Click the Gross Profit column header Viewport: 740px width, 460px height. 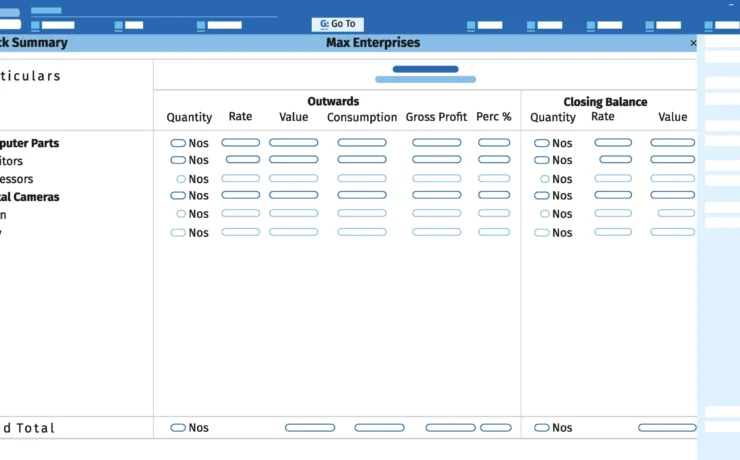436,117
